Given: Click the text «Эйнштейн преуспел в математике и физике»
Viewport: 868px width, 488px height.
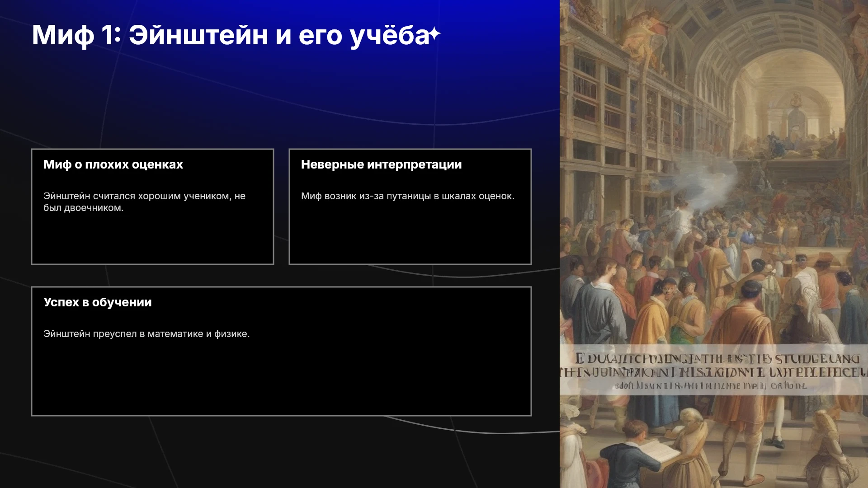Looking at the screenshot, I should click(146, 334).
